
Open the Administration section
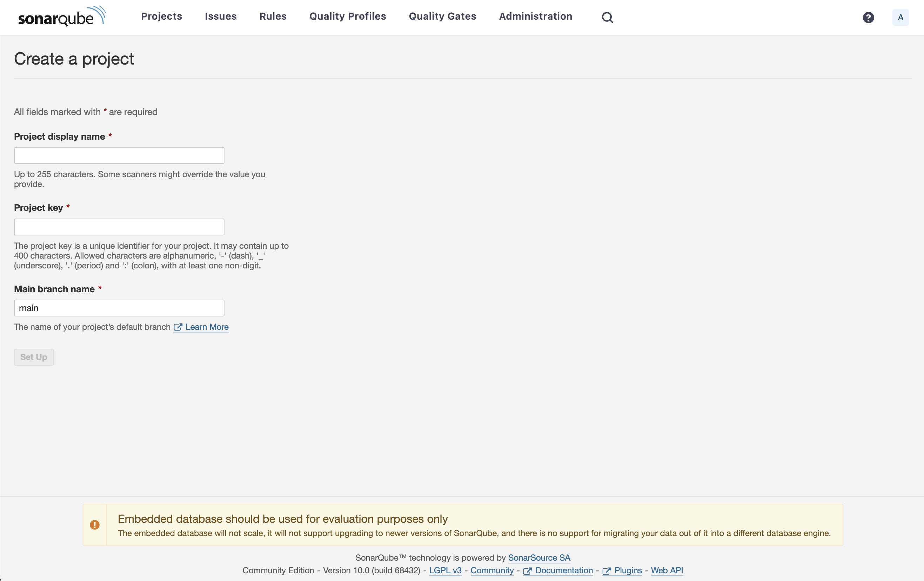(535, 16)
